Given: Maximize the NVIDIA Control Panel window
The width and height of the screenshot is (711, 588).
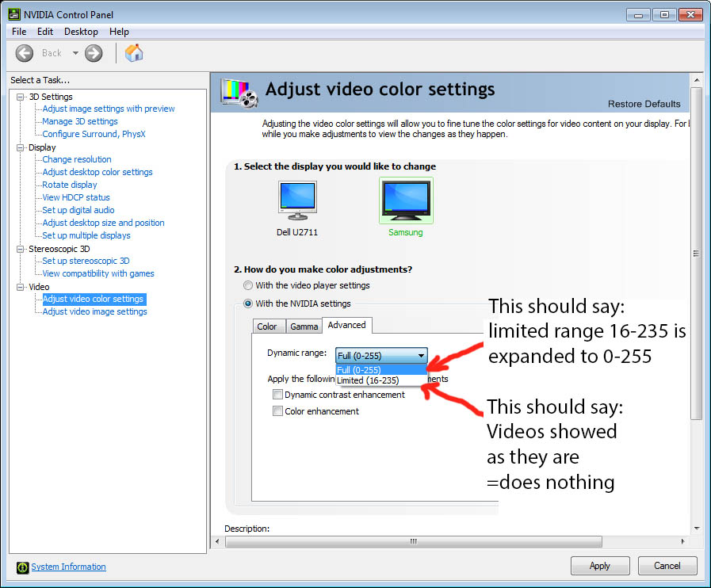Looking at the screenshot, I should [665, 15].
